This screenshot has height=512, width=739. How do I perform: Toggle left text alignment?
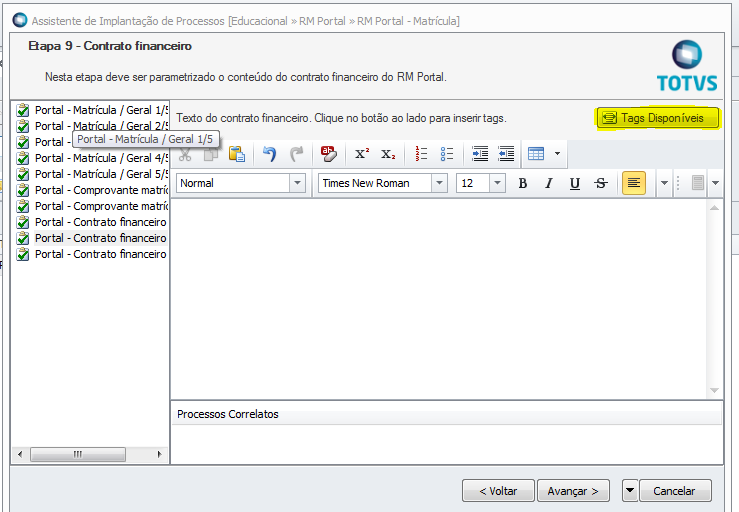tap(634, 183)
